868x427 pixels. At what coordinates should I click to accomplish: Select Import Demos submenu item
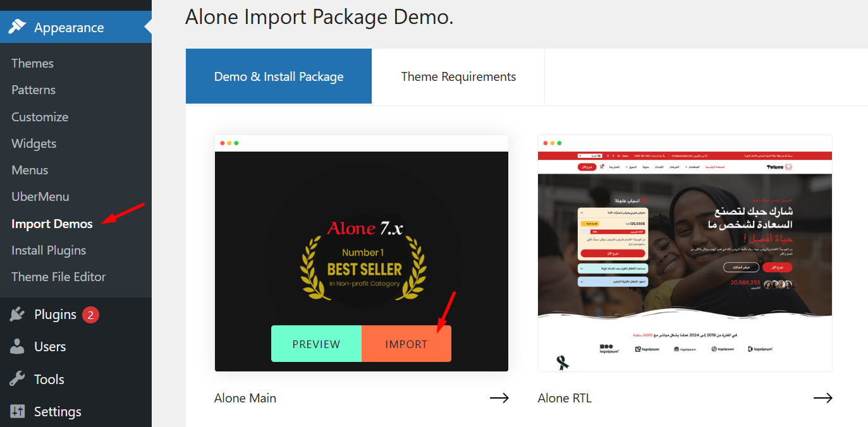click(x=52, y=224)
